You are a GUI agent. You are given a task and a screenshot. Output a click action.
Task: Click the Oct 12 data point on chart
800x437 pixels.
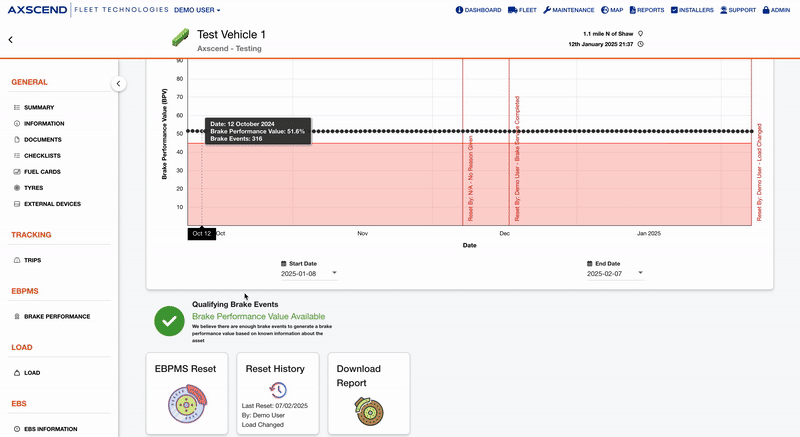tap(202, 131)
